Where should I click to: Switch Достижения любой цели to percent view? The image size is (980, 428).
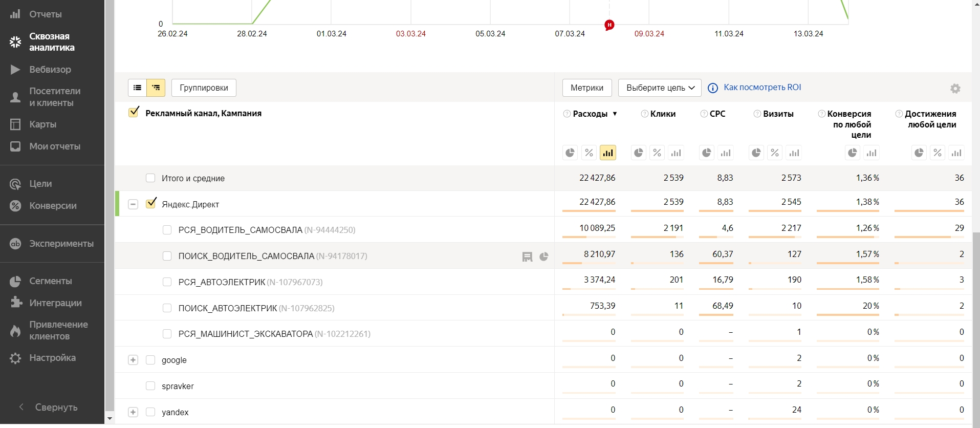tap(938, 153)
